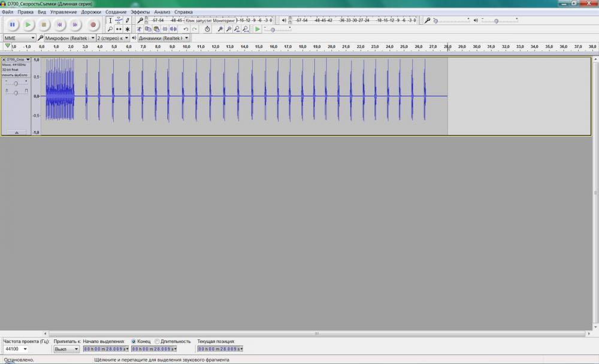This screenshot has height=364, width=599.
Task: Click the Zoom Out magnifier icon
Action: [x=228, y=29]
